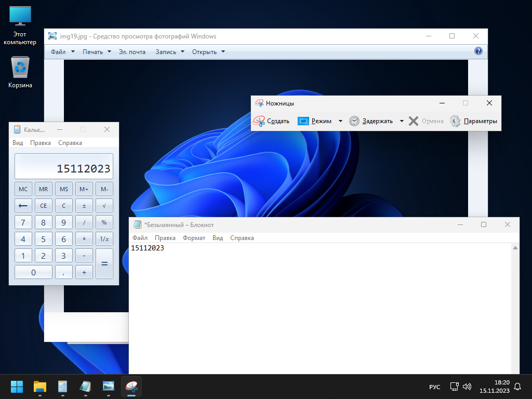Open Формат menu in Notepad

[x=194, y=238]
